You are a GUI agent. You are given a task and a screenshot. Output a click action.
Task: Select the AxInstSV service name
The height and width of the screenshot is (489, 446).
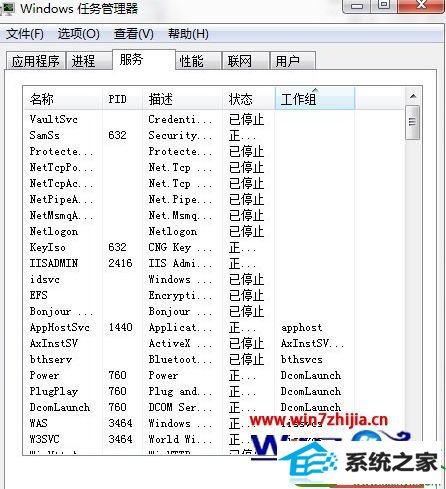pos(54,343)
